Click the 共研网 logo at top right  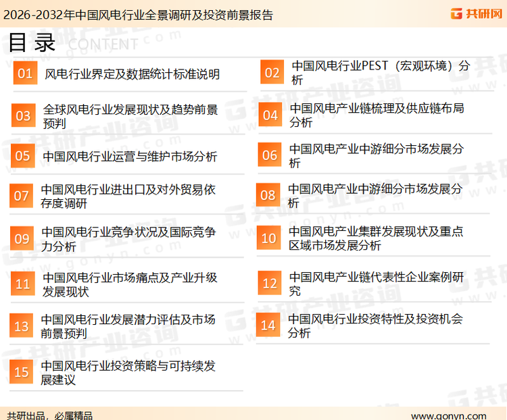(477, 14)
